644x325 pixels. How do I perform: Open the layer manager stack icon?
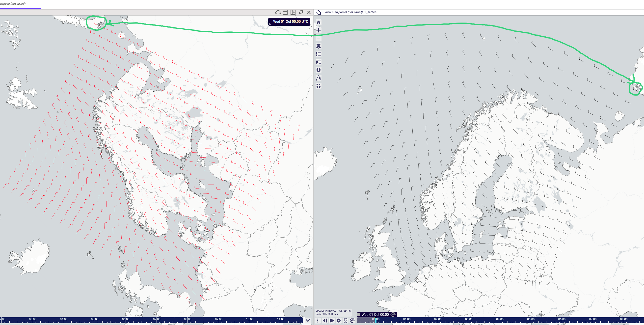(319, 46)
